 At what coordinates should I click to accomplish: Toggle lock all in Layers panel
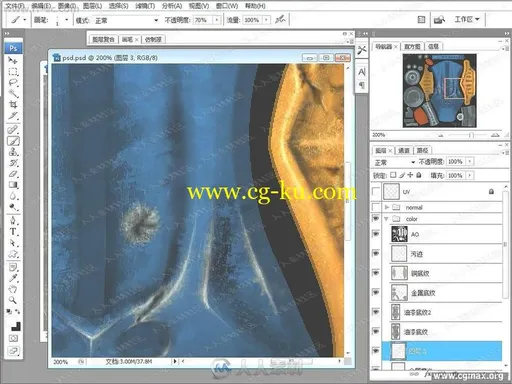(419, 175)
